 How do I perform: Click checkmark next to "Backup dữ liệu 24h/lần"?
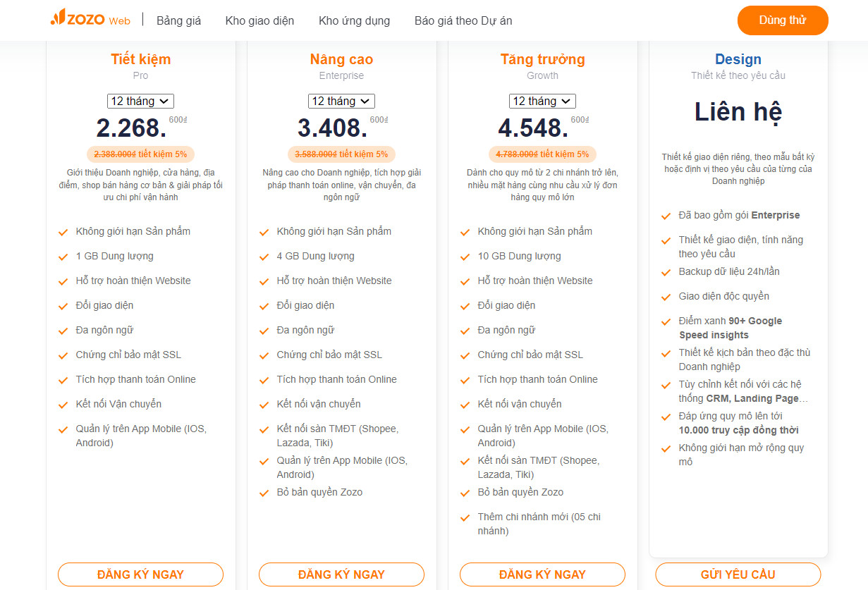click(666, 273)
